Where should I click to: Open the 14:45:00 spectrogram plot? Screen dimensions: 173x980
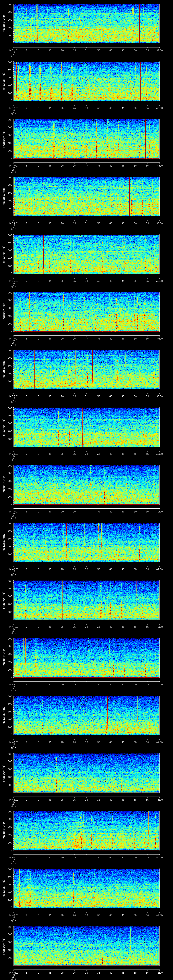point(87,831)
